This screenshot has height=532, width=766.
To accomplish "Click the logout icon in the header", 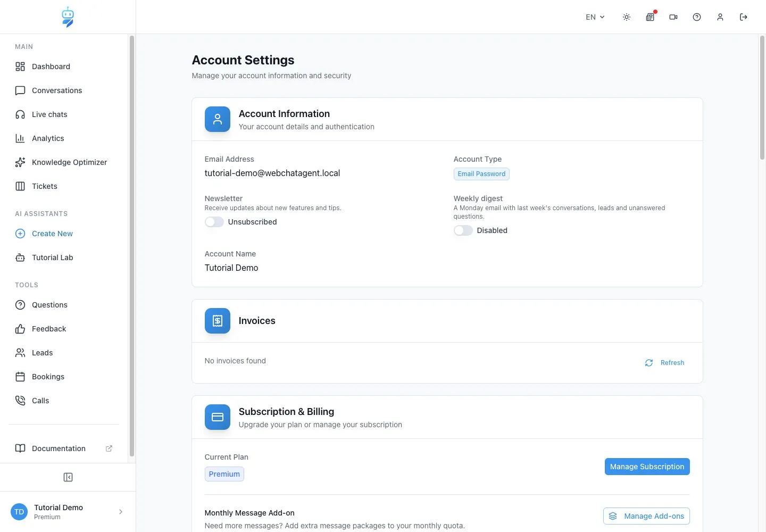I will point(744,17).
